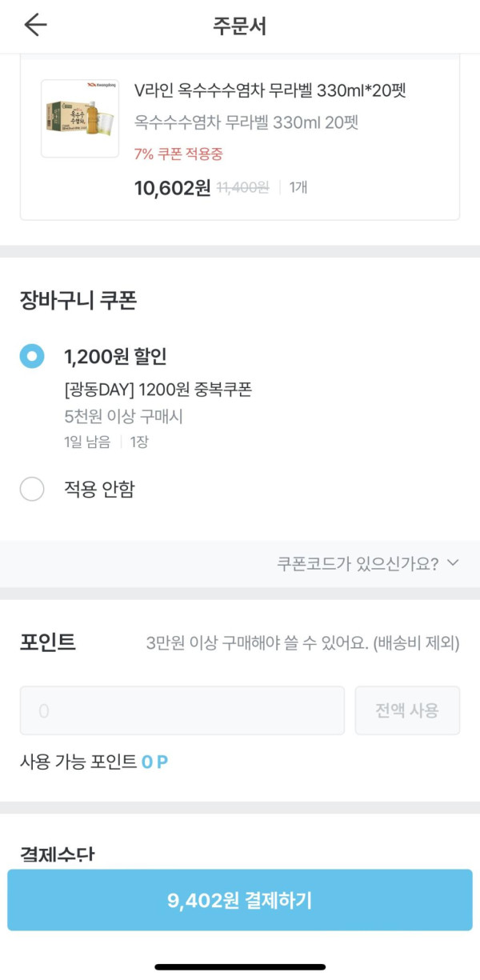Tap the home indicator bar
The image size is (480, 980).
point(240,967)
